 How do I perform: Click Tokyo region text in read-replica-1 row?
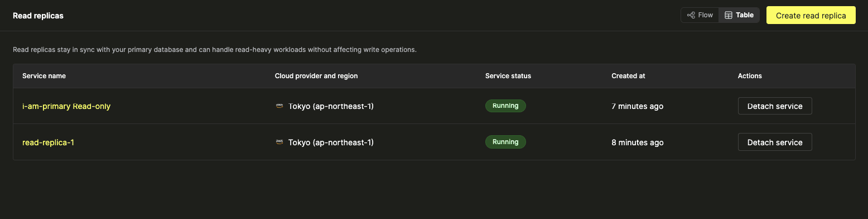click(331, 142)
